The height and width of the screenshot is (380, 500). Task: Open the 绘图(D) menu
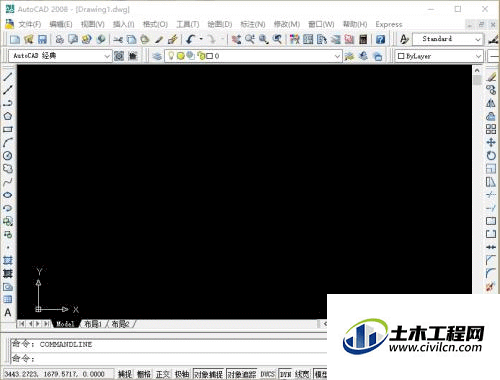(x=220, y=24)
